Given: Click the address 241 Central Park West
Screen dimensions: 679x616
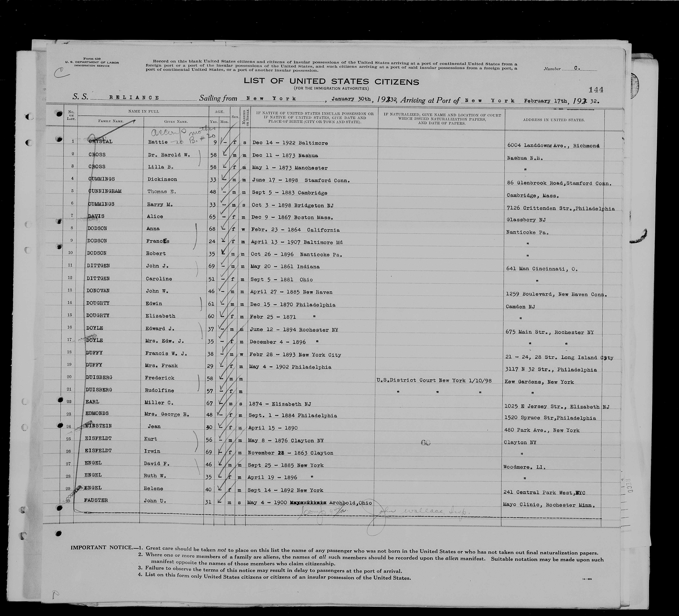Looking at the screenshot, I should (544, 492).
